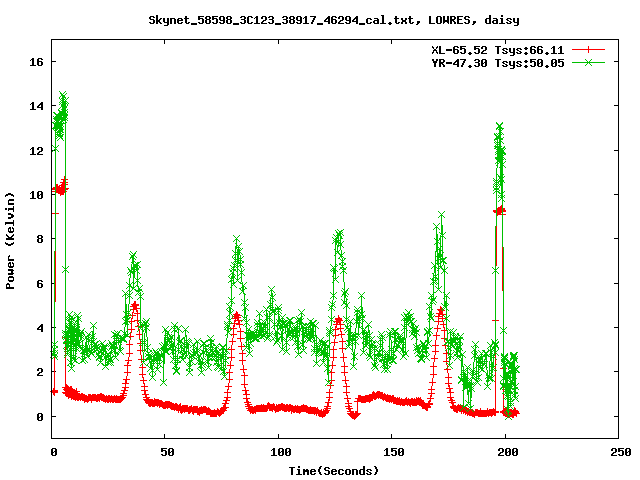Click the y-axis tick label 16
Screen dimensions: 640x480
pos(36,62)
